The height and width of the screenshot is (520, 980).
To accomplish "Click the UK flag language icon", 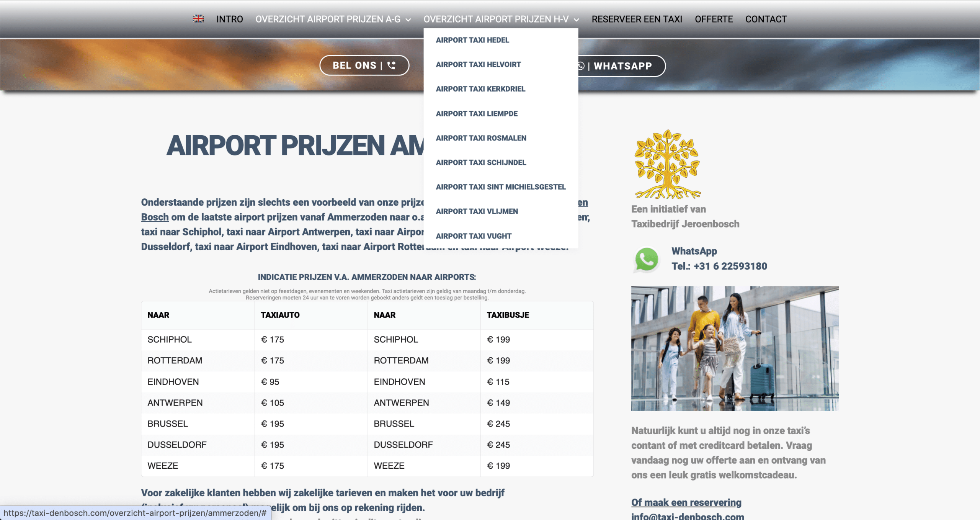I will coord(198,19).
